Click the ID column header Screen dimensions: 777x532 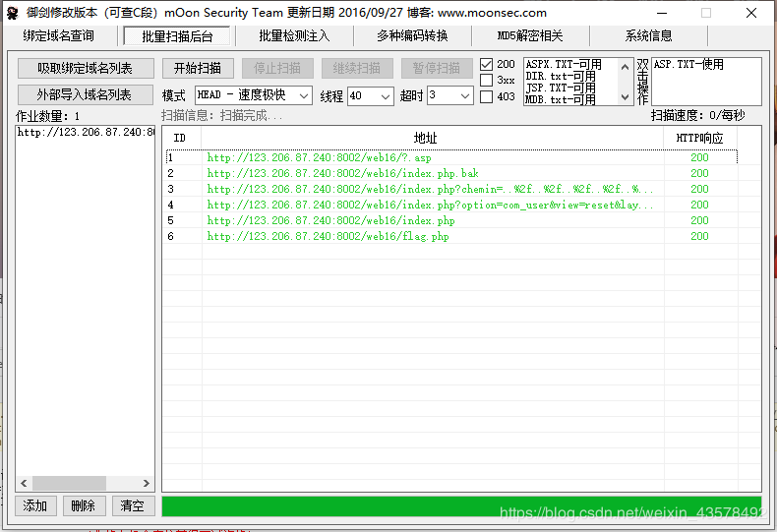point(181,138)
